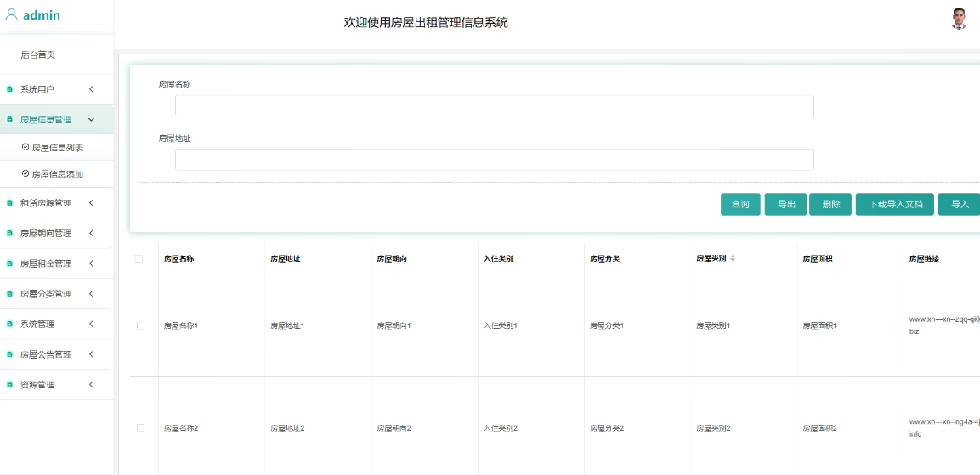Click the 房屋链接 column header
The height and width of the screenshot is (475, 980).
pyautogui.click(x=925, y=258)
